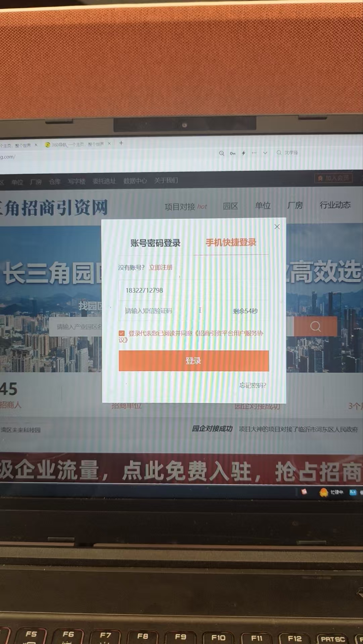The height and width of the screenshot is (644, 363).
Task: Open the 行业动态 navigation item
Action: pyautogui.click(x=335, y=205)
